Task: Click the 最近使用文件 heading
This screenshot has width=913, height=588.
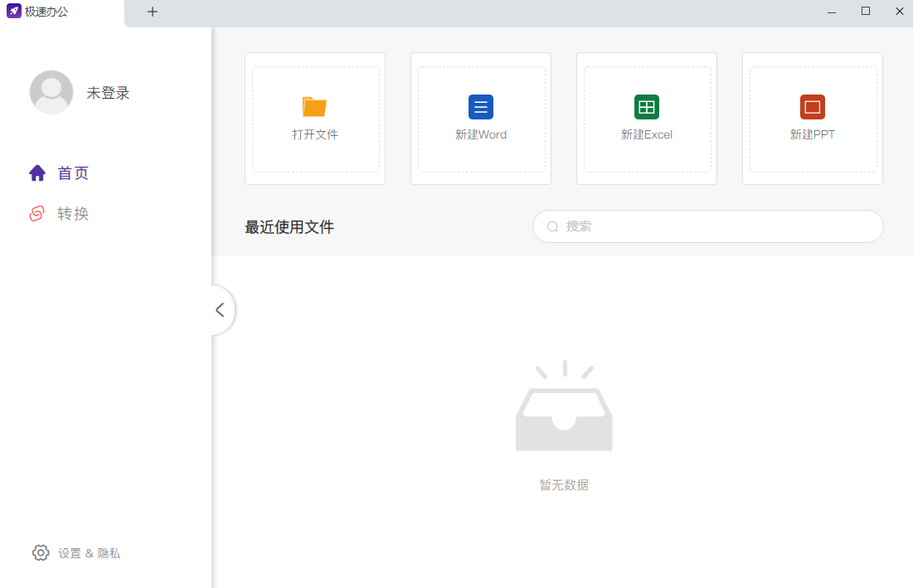Action: [x=289, y=226]
